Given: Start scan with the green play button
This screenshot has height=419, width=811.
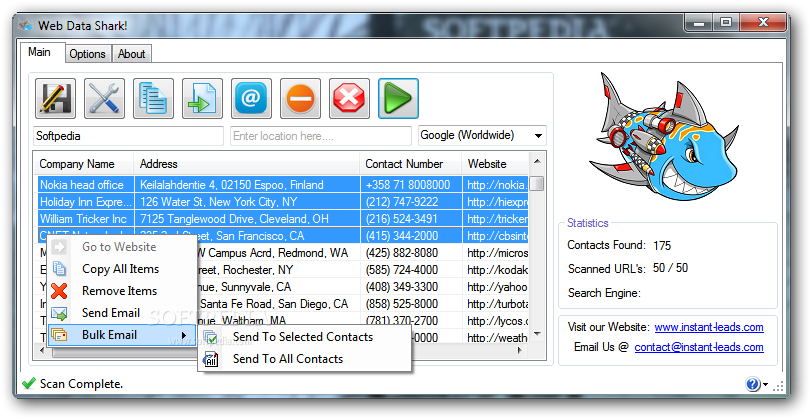Looking at the screenshot, I should coord(398,98).
